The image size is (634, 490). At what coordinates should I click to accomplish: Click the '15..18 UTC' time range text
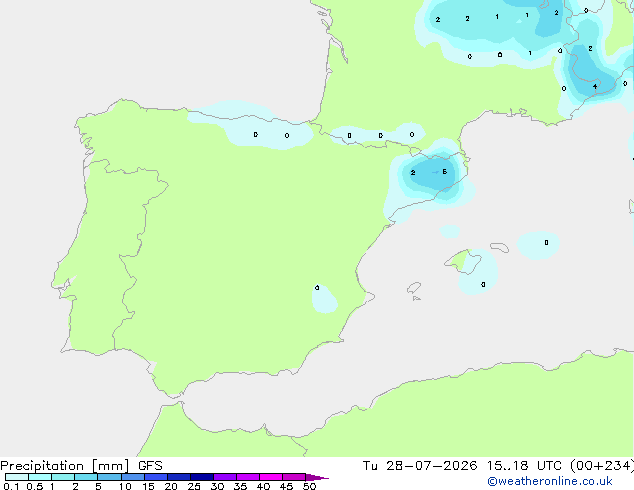[x=524, y=466]
